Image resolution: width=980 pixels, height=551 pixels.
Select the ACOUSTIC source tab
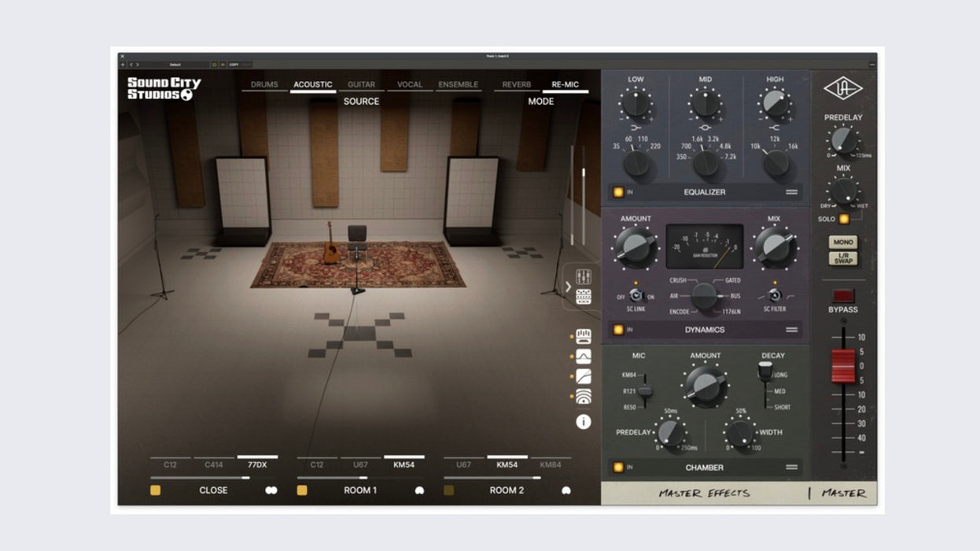pos(313,84)
